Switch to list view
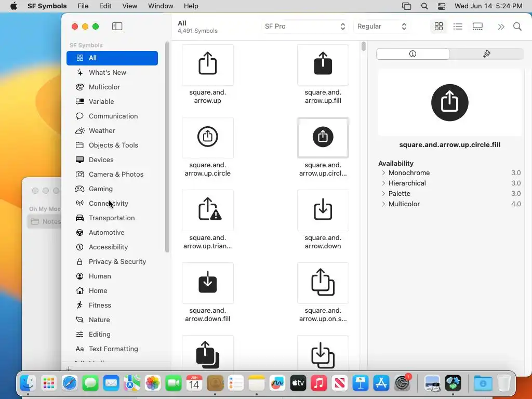Viewport: 532px width, 399px height. point(458,26)
